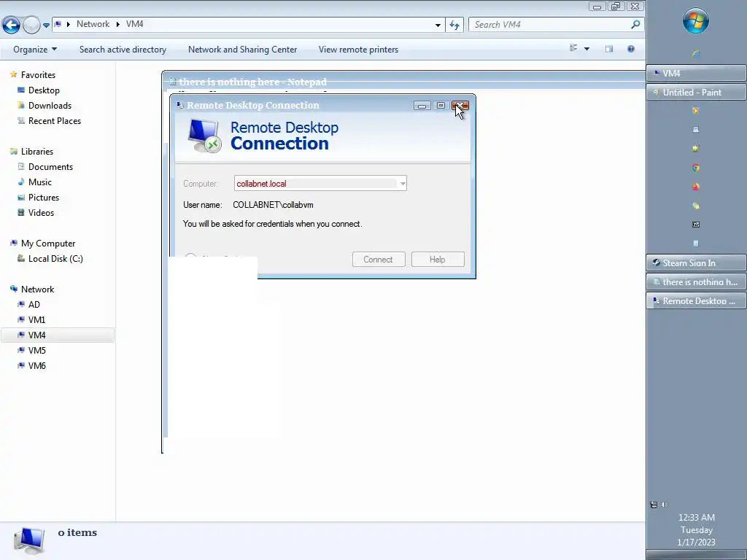Click the Remote Desktop Connection titlebar icon
Image resolution: width=747 pixels, height=560 pixels.
coord(180,105)
